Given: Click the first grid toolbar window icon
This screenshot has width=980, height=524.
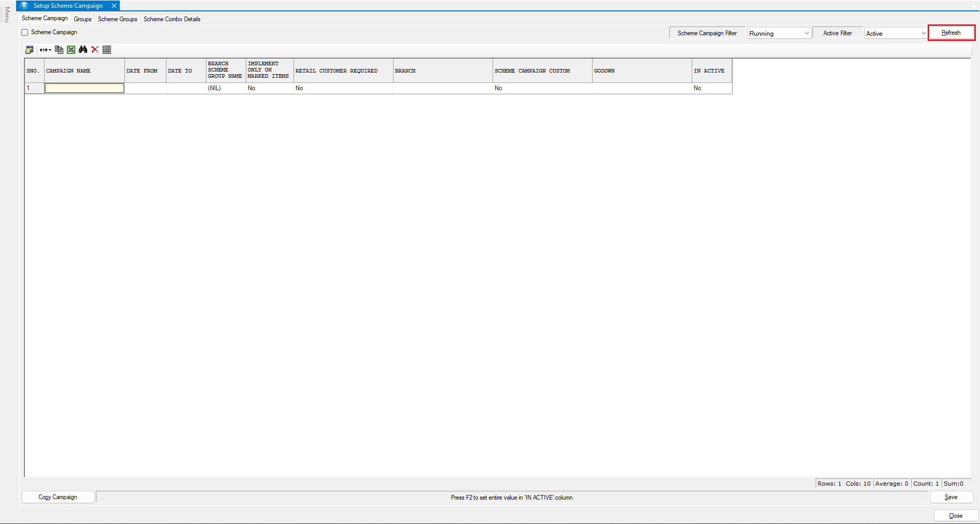Looking at the screenshot, I should coord(30,50).
